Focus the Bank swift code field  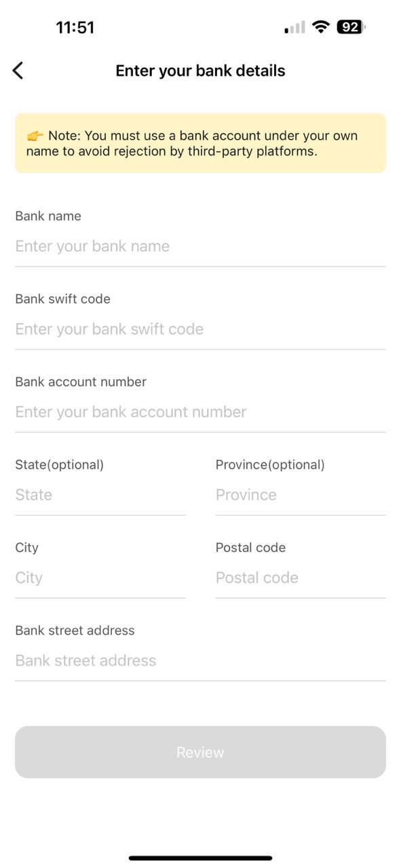point(200,329)
